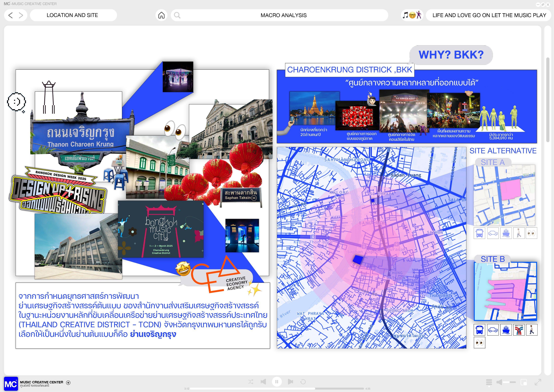This screenshot has height=392, width=554.
Task: Click the search magnifier icon
Action: 177,15
